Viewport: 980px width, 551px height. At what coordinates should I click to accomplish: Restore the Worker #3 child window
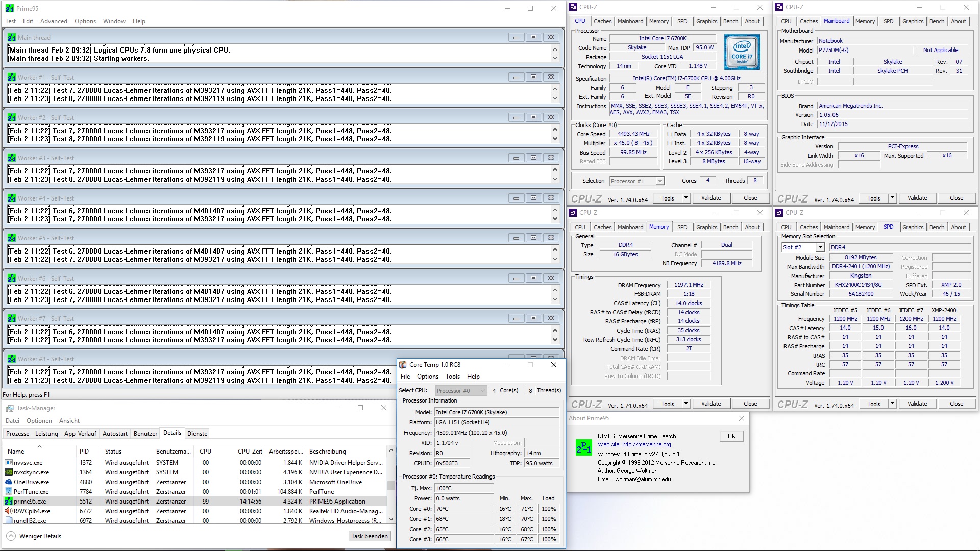click(x=533, y=158)
